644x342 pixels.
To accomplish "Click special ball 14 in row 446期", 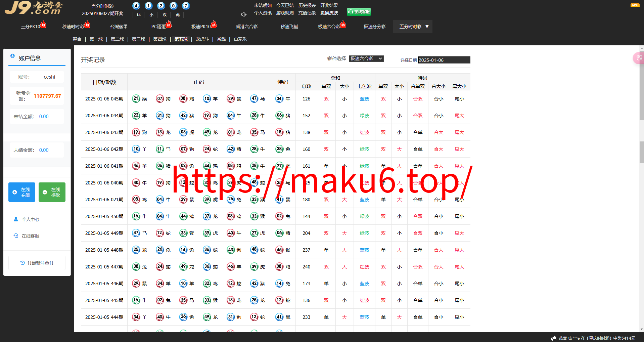I will (x=279, y=284).
